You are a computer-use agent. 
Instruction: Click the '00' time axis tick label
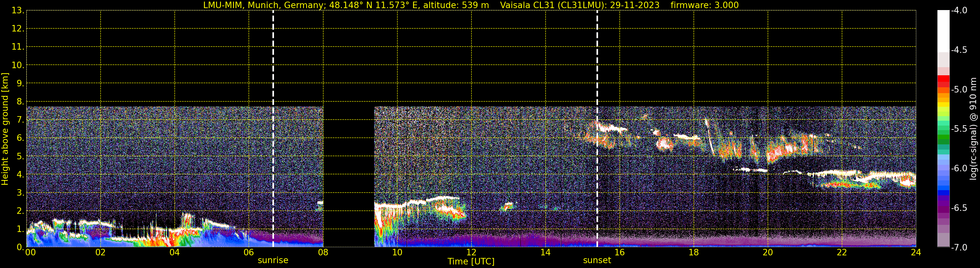point(31,252)
